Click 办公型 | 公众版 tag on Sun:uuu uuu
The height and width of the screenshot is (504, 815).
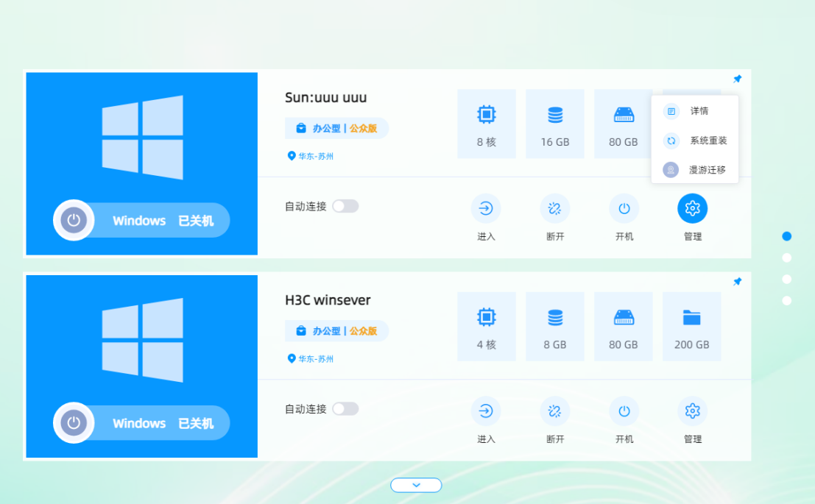tap(336, 128)
